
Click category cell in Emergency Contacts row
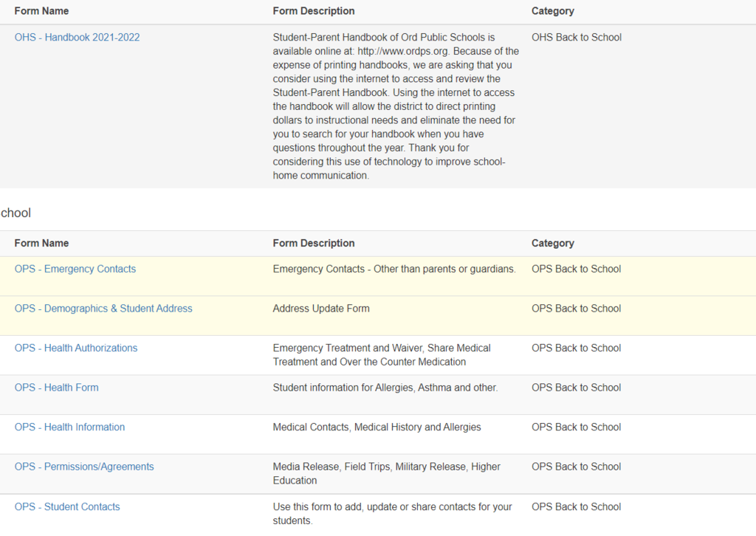coord(576,269)
